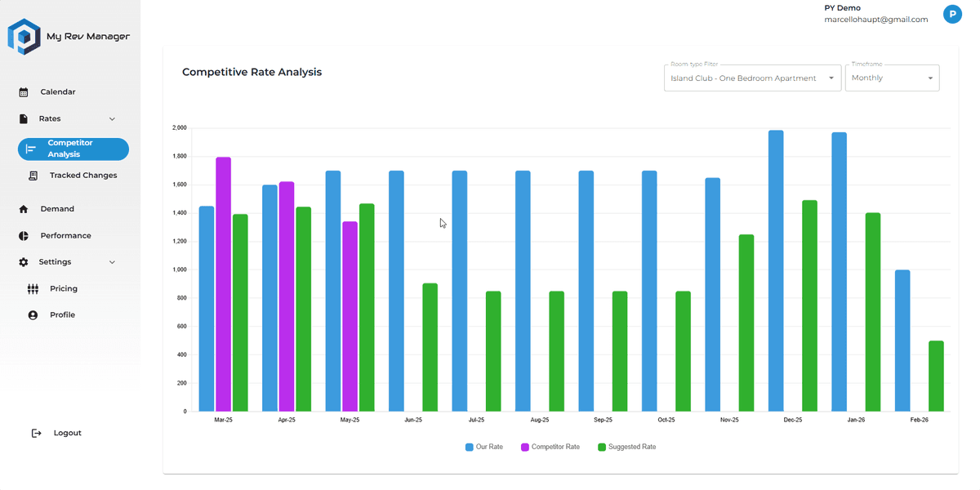Expand the Settings sidebar chevron
980x490 pixels.
114,261
